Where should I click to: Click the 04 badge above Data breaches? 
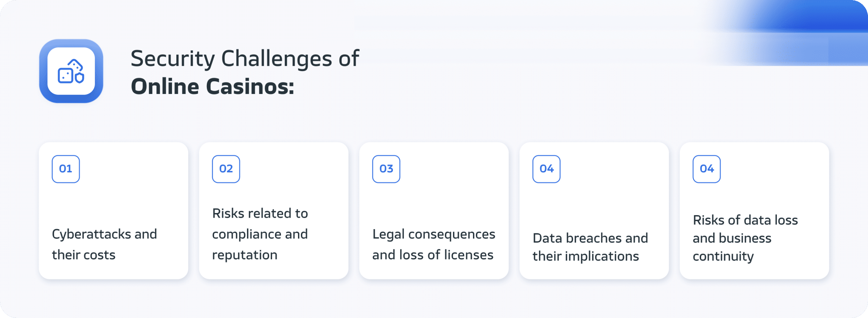[x=546, y=169]
